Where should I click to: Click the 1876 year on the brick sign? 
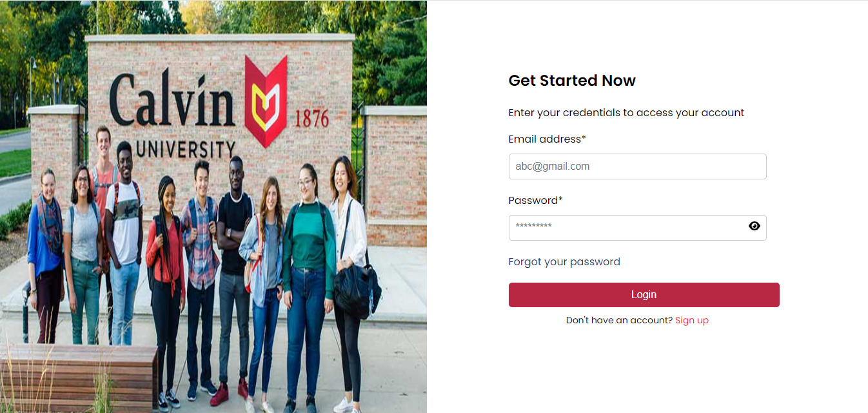pos(312,119)
